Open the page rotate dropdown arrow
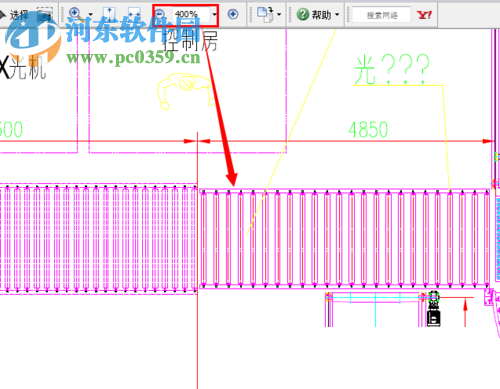 point(279,15)
